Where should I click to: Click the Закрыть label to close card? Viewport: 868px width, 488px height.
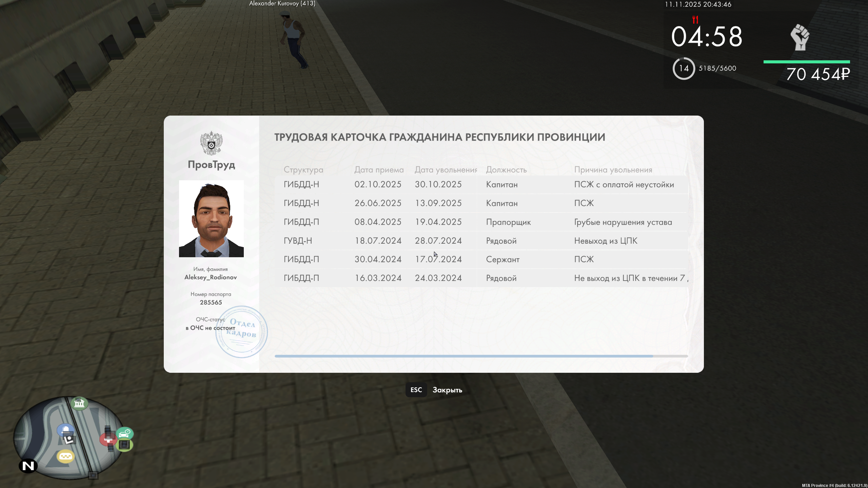(447, 390)
